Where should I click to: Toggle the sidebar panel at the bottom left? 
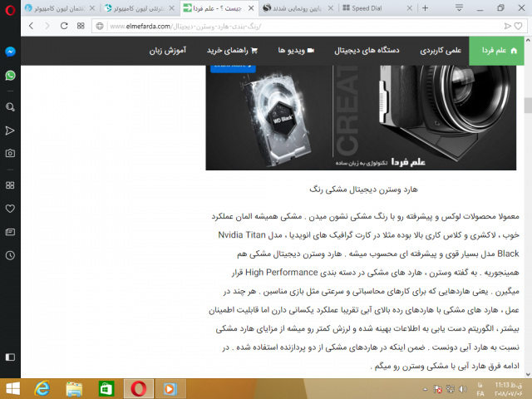point(10,357)
